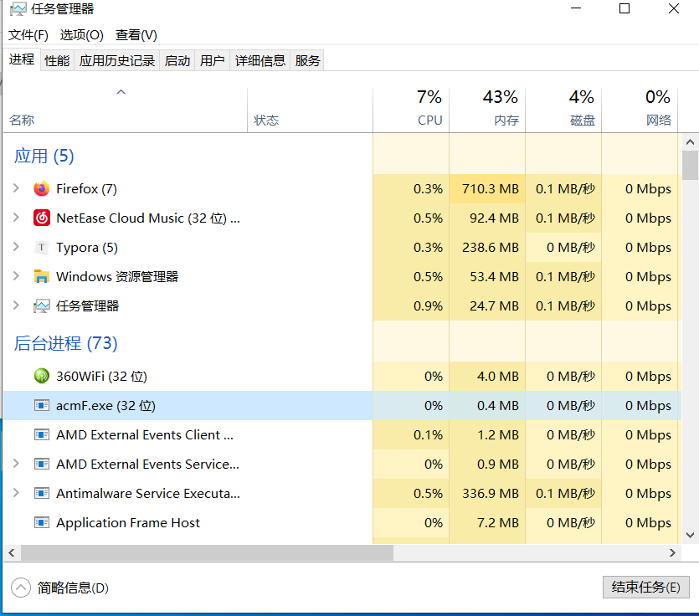Switch to the 详细信息 tab
699x616 pixels.
260,60
